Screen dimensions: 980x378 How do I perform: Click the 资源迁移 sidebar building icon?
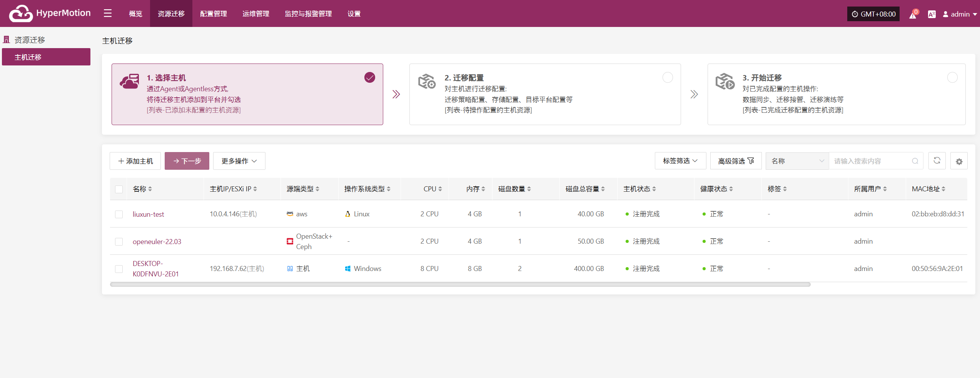click(7, 39)
